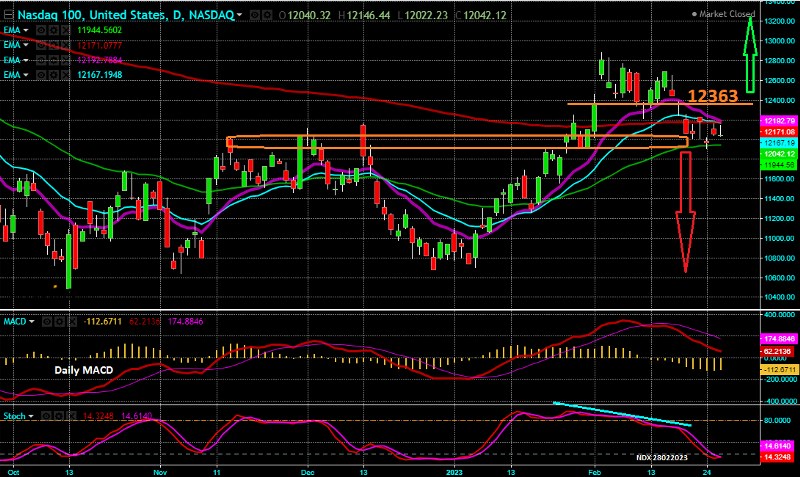The width and height of the screenshot is (800, 477).
Task: Open dropdown of the EMA showing 12171.0777
Action: point(26,45)
